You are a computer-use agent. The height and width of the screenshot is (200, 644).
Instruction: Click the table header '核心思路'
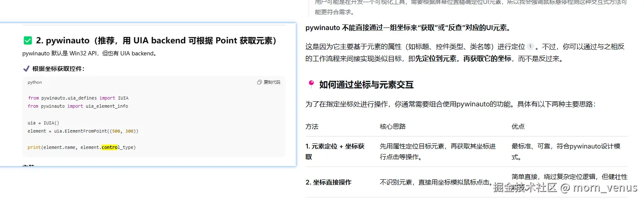tap(393, 127)
